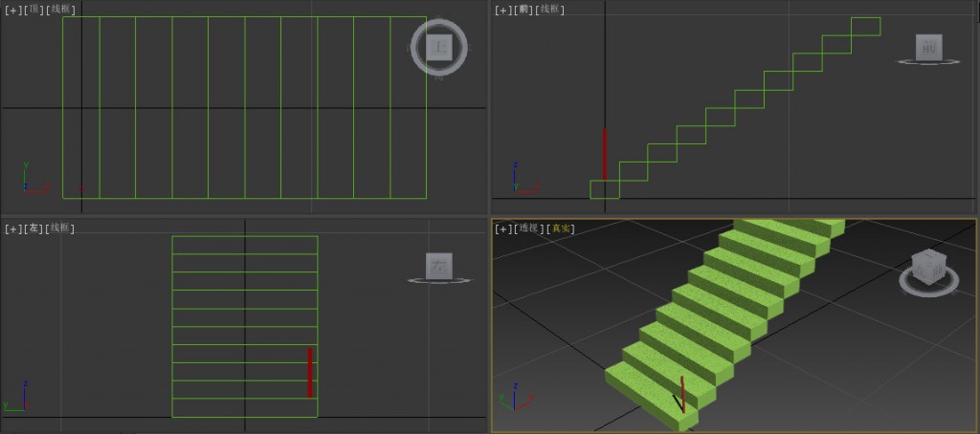Click the ViewCube 左 face in the left viewport
Screen dimensions: 980x434
click(x=438, y=266)
